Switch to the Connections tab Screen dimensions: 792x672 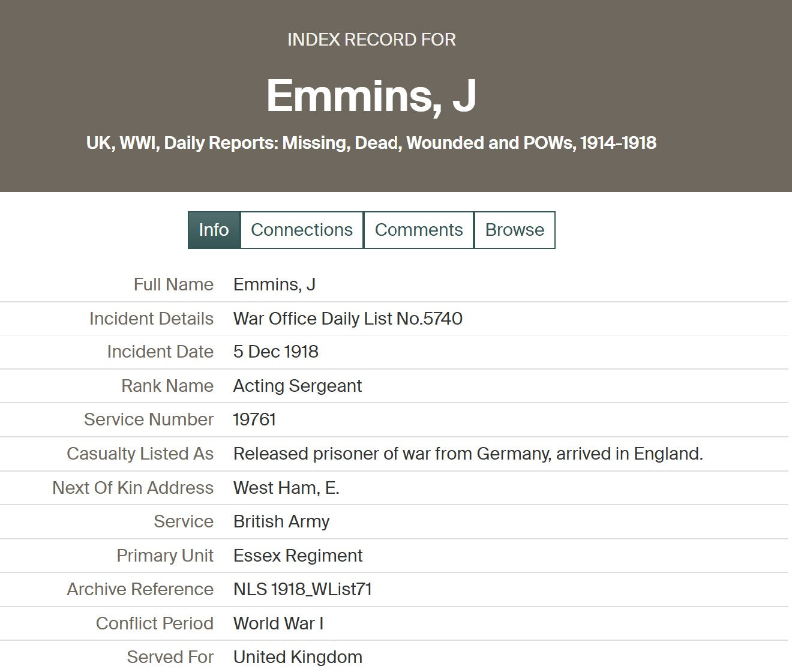[302, 230]
